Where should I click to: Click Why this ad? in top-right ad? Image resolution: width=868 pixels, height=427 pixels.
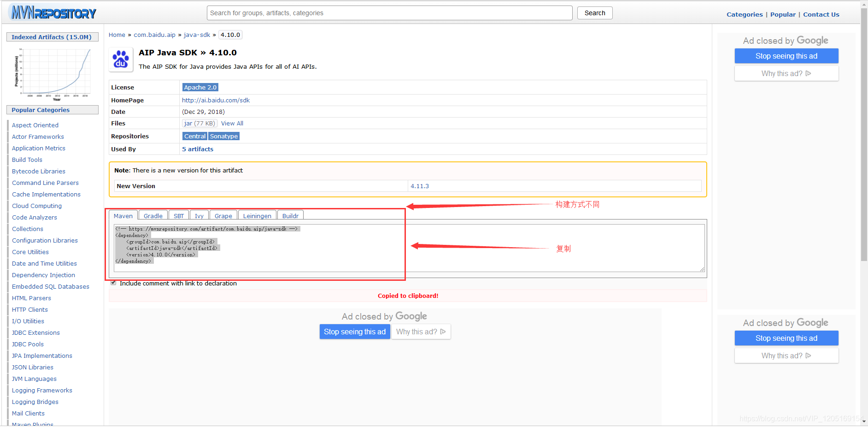[786, 73]
